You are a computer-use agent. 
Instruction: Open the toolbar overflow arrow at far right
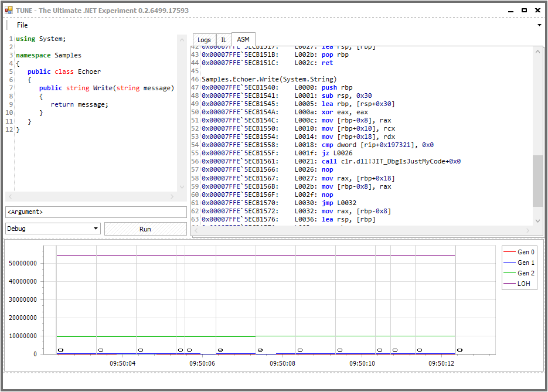[539, 25]
